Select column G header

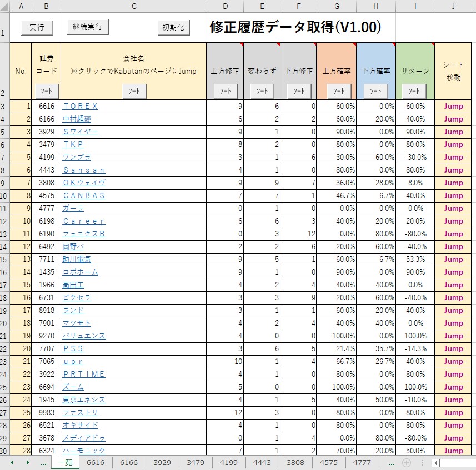[337, 6]
